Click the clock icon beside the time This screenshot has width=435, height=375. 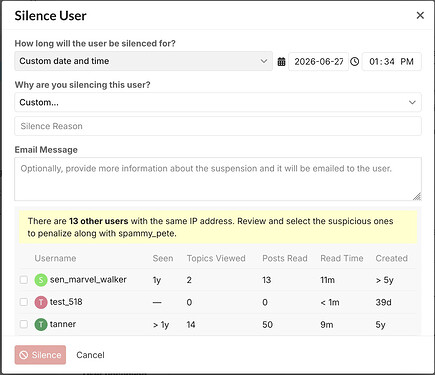(x=355, y=62)
